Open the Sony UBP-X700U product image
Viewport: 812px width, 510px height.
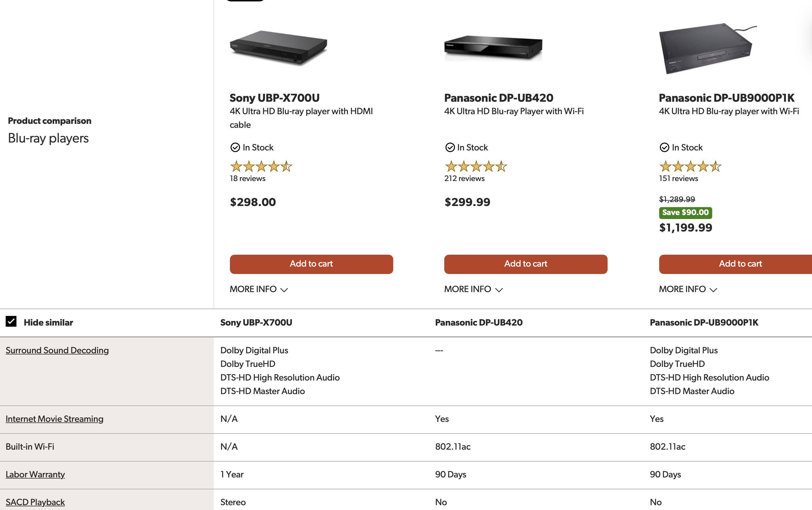click(278, 47)
